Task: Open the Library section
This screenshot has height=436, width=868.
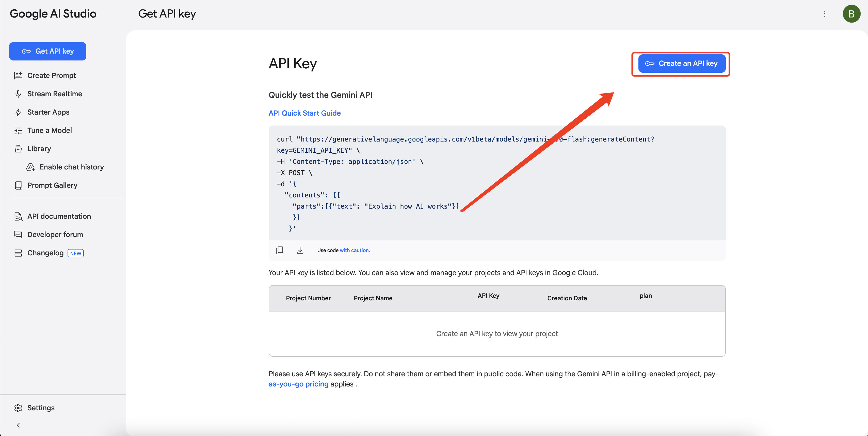Action: click(39, 149)
